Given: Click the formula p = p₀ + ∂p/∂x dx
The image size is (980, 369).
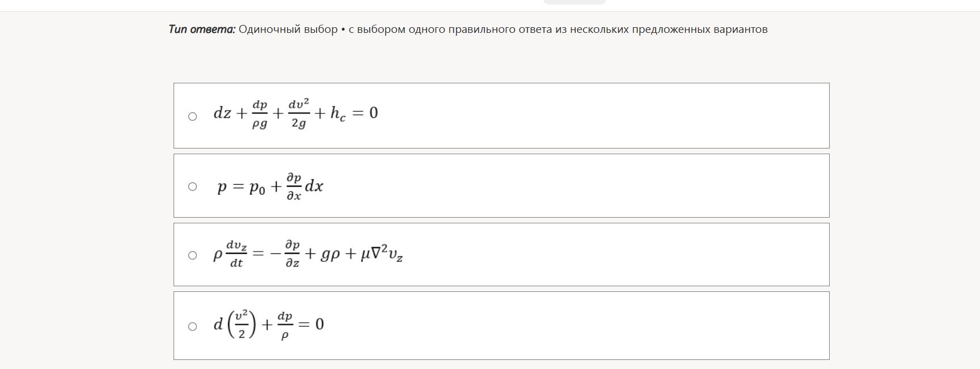Looking at the screenshot, I should [271, 186].
